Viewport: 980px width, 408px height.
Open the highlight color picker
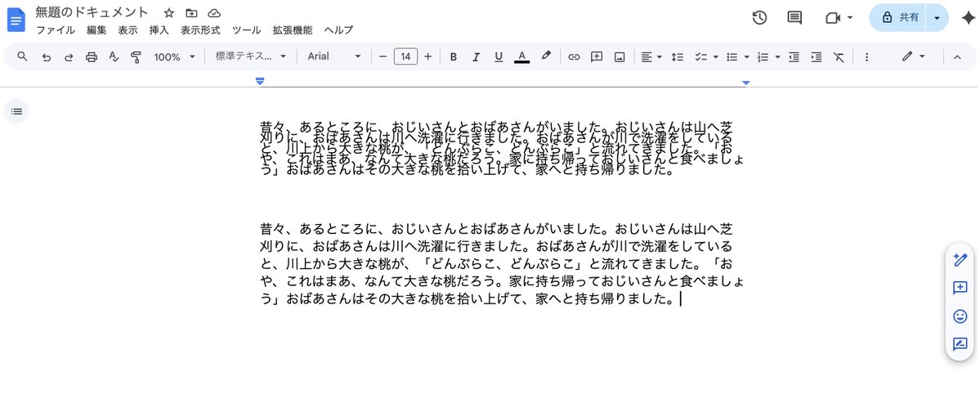coord(546,56)
